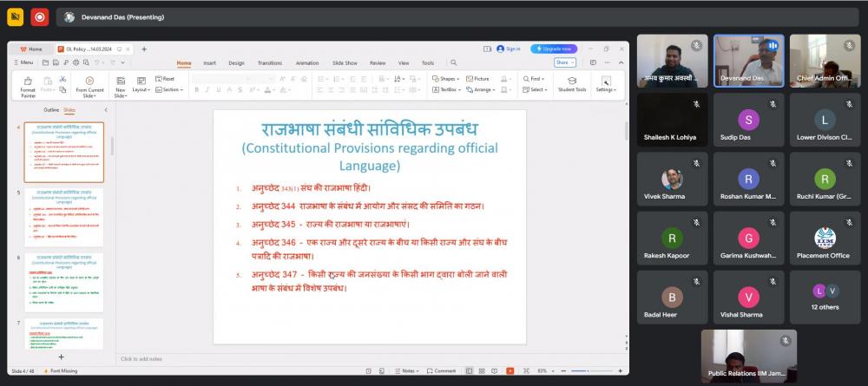Switch to the Outline view tab
Image resolution: width=868 pixels, height=386 pixels.
coord(51,110)
